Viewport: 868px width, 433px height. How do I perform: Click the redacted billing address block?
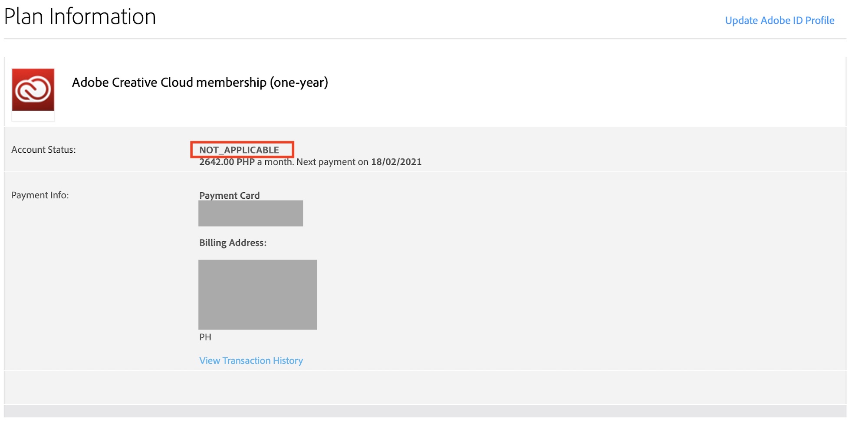point(257,295)
